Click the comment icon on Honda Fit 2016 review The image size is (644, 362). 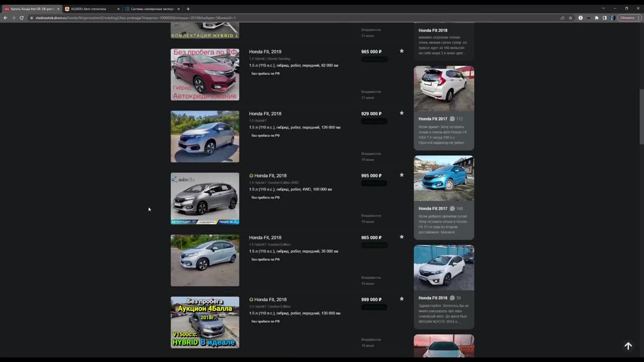(452, 298)
